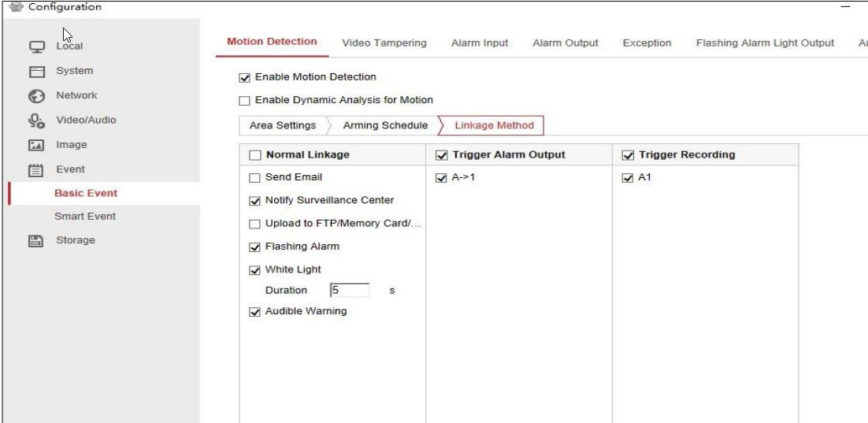The width and height of the screenshot is (868, 423).
Task: Open the Alarm Input tab
Action: tap(479, 43)
